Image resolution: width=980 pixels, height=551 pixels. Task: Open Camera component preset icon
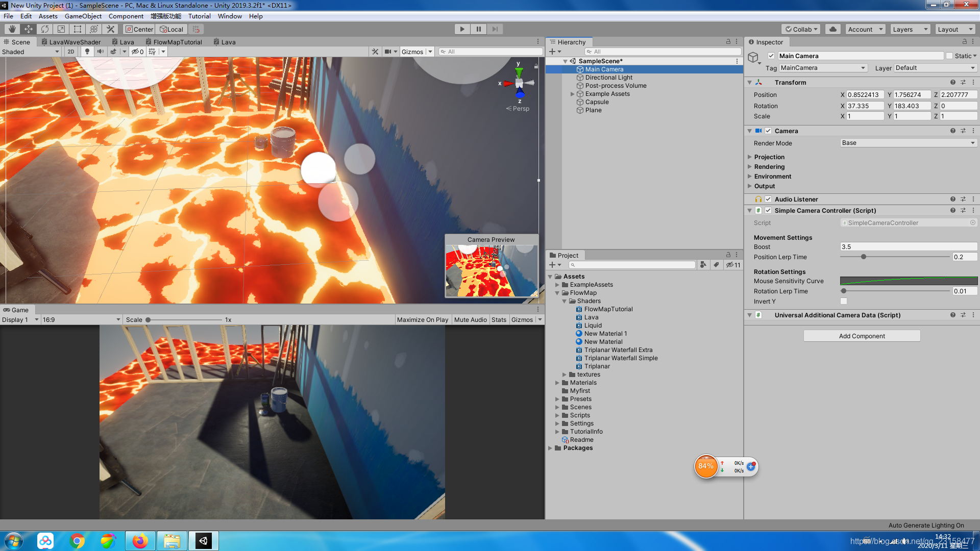click(963, 131)
